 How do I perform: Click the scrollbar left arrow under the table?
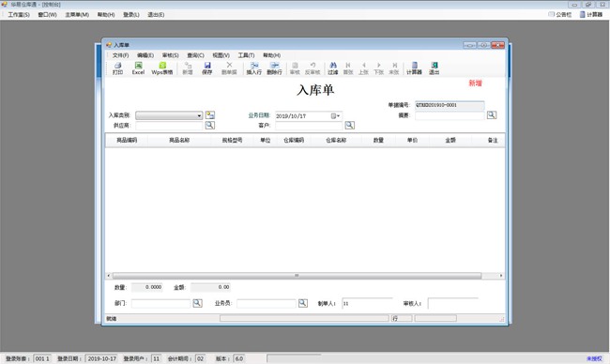[109, 275]
